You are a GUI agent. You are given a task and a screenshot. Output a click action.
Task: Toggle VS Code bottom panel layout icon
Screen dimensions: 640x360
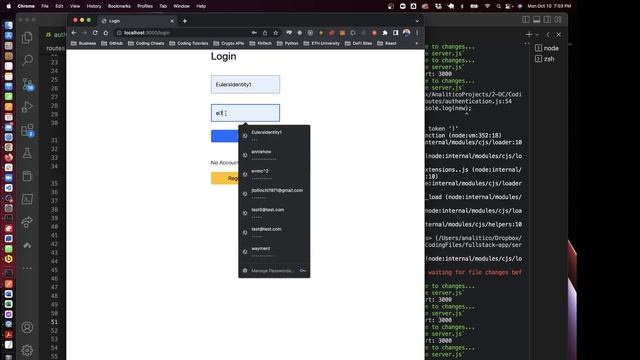coord(537,20)
